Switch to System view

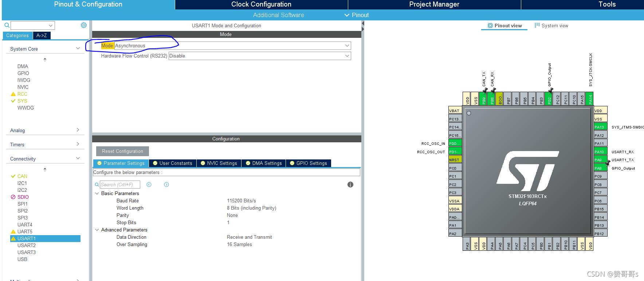(551, 25)
